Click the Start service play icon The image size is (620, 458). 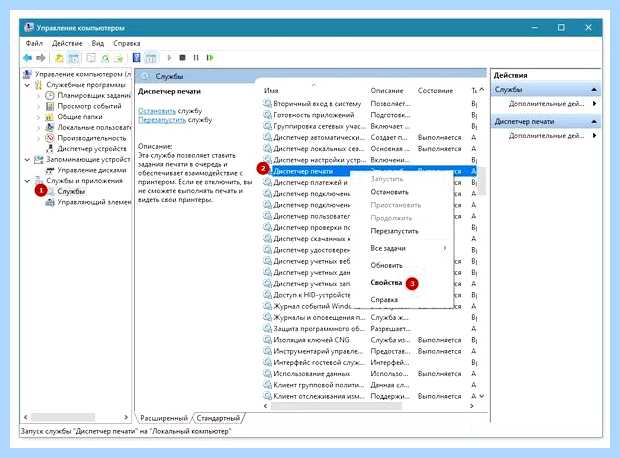[169, 58]
